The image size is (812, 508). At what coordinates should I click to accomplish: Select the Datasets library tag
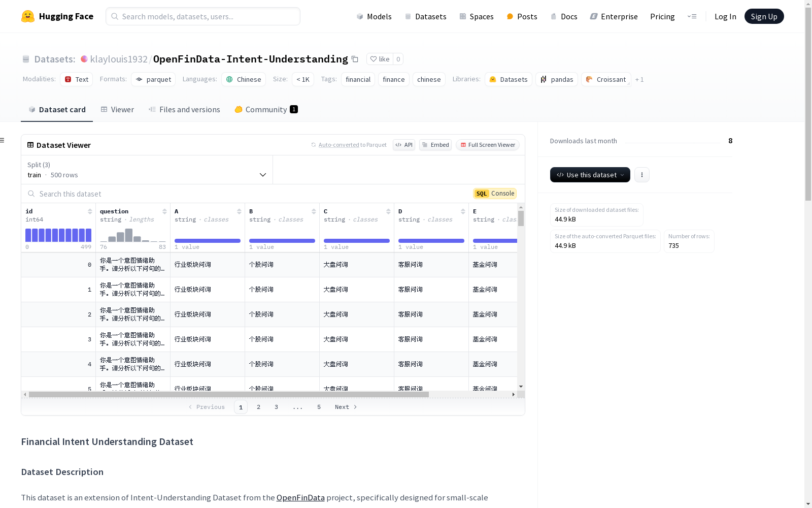tap(509, 79)
